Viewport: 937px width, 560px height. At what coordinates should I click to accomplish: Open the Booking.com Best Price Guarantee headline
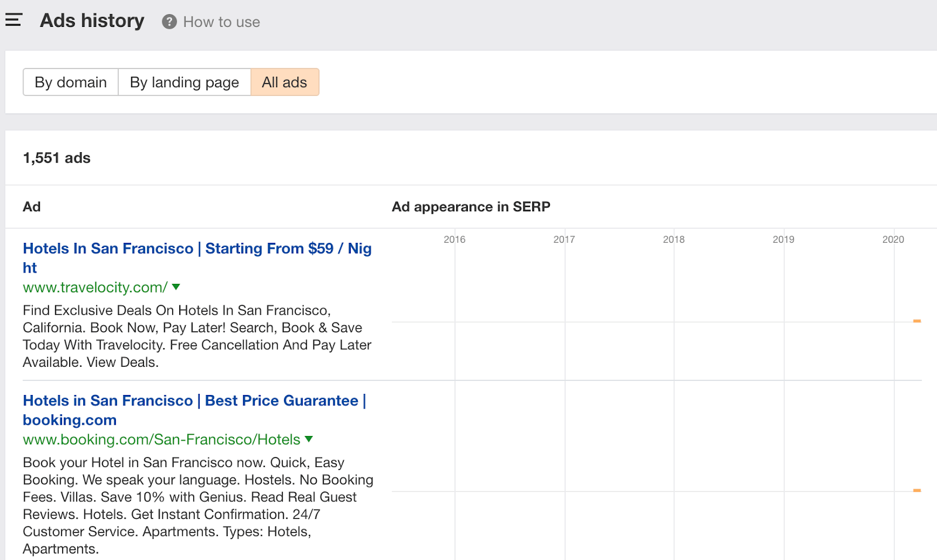point(194,401)
